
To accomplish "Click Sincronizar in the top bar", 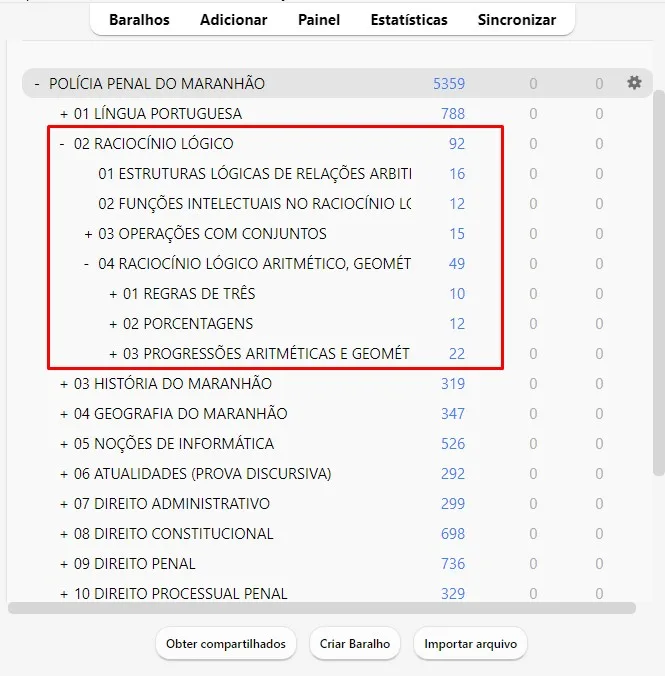I will point(517,20).
